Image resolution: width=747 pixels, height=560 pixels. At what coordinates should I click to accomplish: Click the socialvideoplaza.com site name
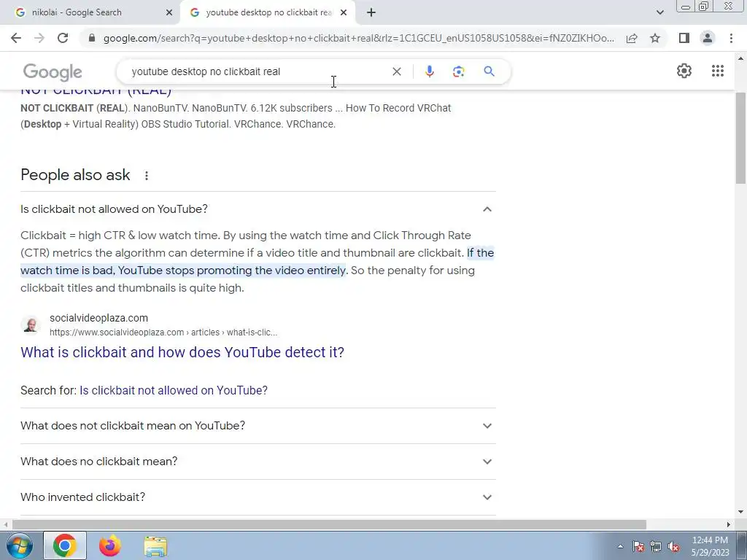coord(98,318)
